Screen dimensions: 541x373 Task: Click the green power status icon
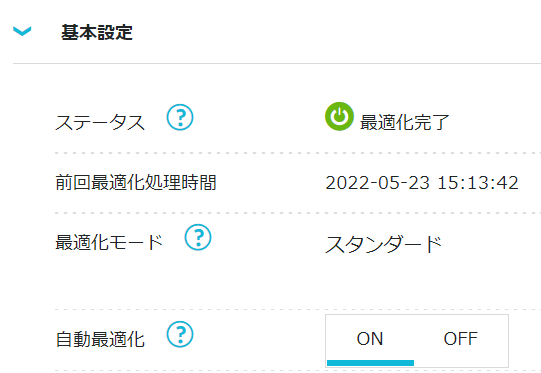[x=339, y=116]
